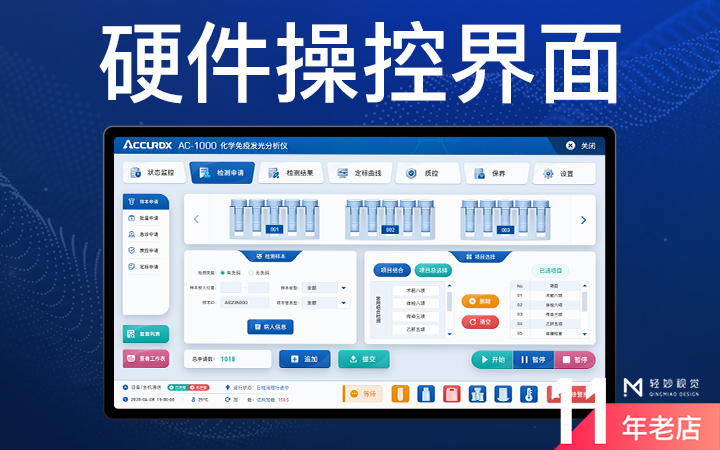Click the blue reagent bottle status icon
The height and width of the screenshot is (450, 720).
(426, 394)
